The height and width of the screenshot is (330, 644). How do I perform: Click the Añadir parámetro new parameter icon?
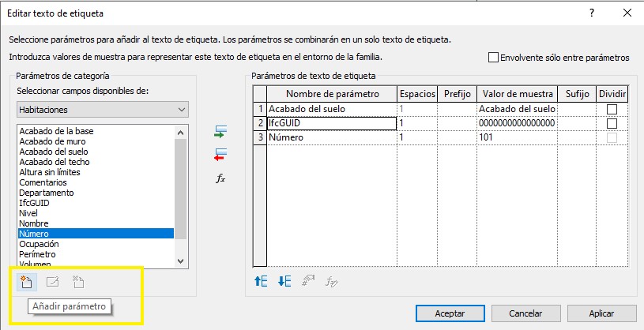tap(26, 281)
